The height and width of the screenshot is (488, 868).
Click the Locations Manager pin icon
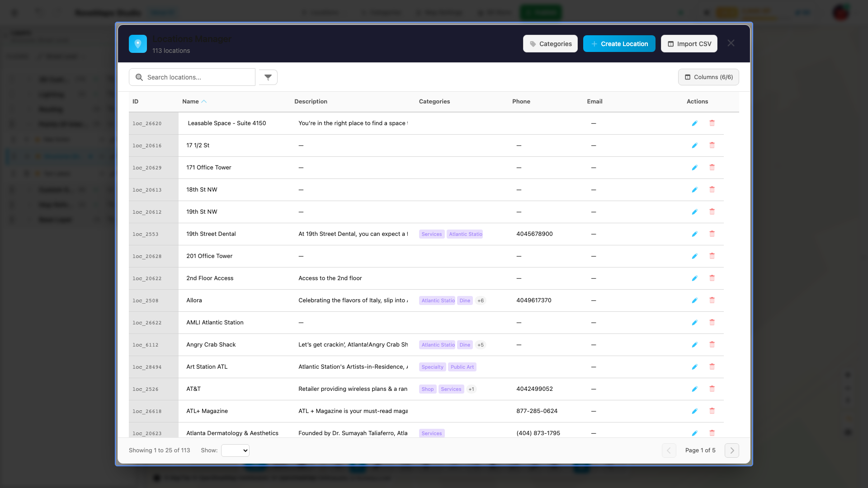pos(138,44)
